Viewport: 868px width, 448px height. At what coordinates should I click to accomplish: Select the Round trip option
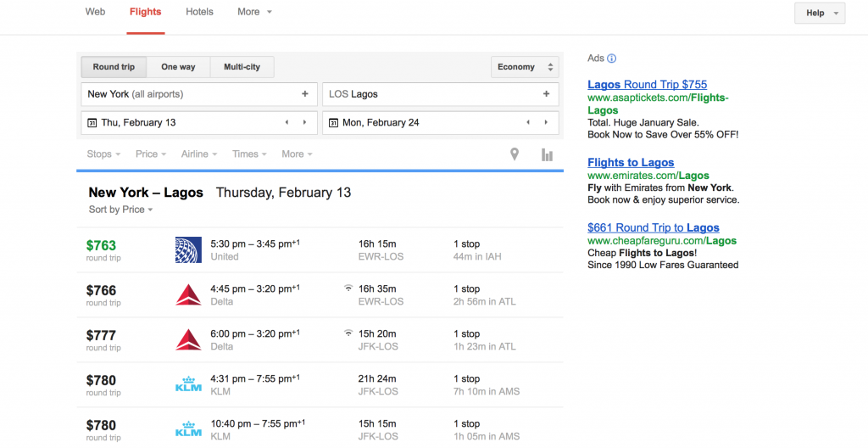(x=114, y=66)
